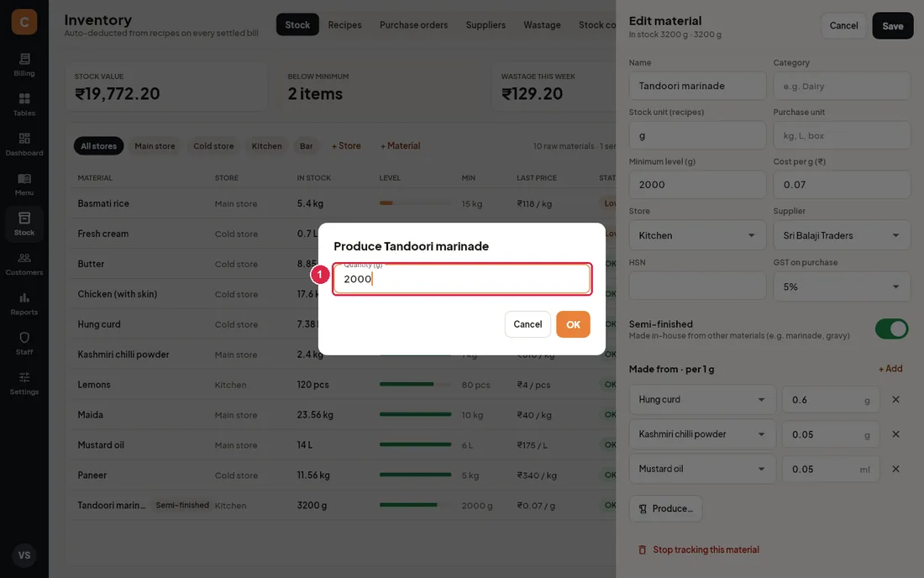Open the Mustard oil ingredient dropdown
The image size is (924, 578).
(x=702, y=469)
